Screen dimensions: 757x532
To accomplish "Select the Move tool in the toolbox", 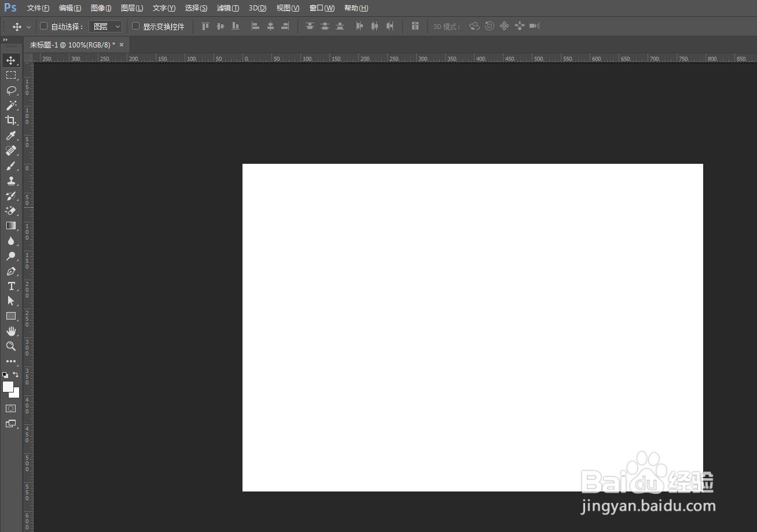I will point(11,60).
